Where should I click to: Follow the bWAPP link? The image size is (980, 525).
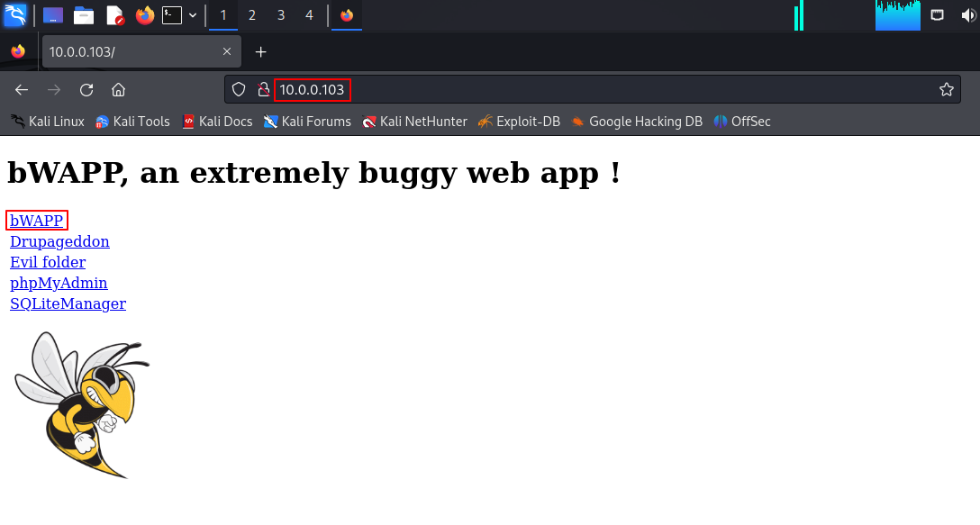pyautogui.click(x=36, y=221)
